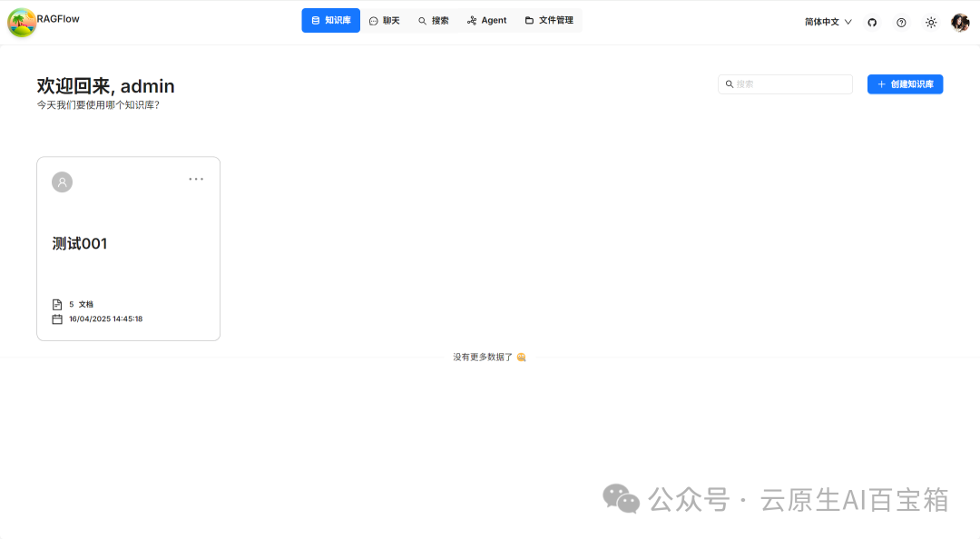Screen dimensions: 980x539
Task: Click the RAGFlow logo icon
Action: tap(21, 23)
